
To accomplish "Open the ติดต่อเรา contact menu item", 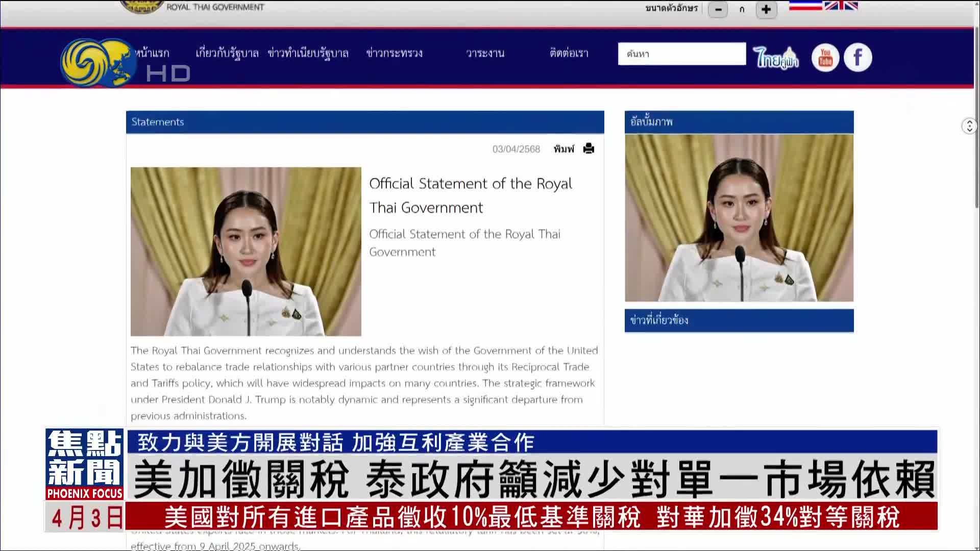I will (x=569, y=53).
